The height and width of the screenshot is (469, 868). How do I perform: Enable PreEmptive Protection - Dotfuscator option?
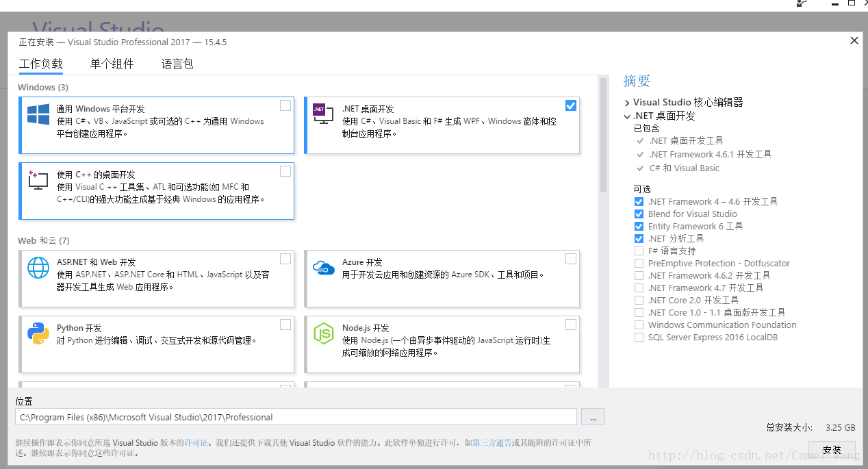pyautogui.click(x=639, y=264)
